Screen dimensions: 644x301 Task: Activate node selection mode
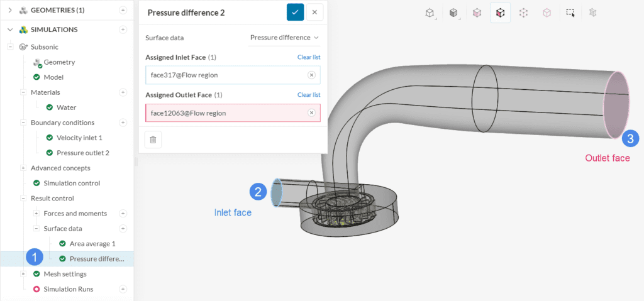[523, 13]
